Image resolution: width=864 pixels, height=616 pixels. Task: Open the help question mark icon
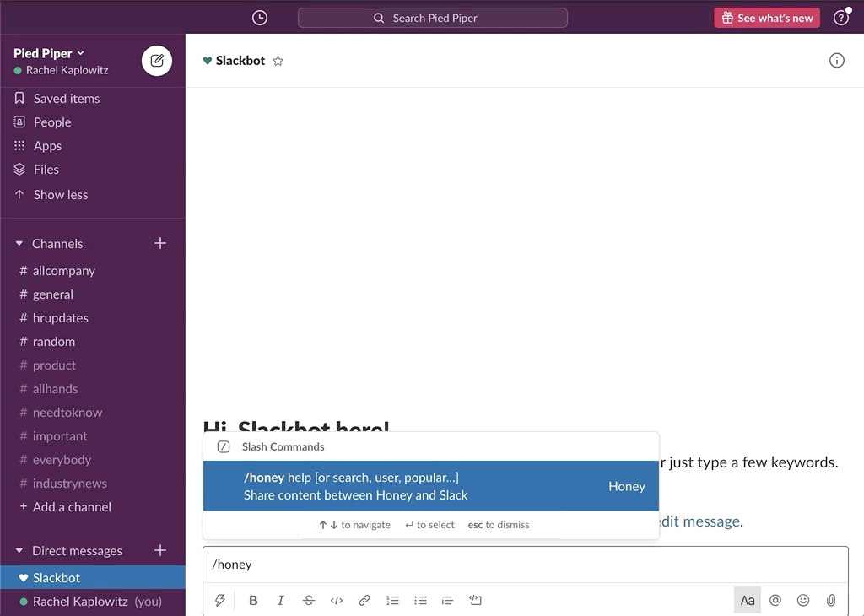point(841,18)
